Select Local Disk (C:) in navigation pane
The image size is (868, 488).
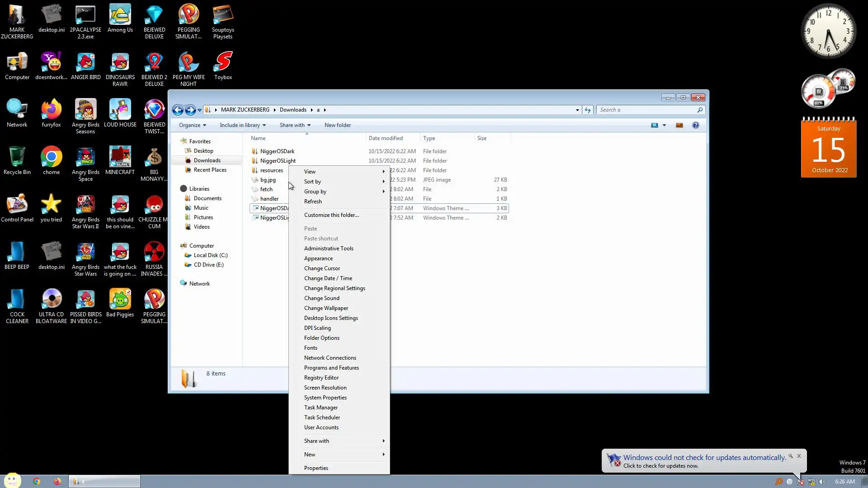pos(210,255)
